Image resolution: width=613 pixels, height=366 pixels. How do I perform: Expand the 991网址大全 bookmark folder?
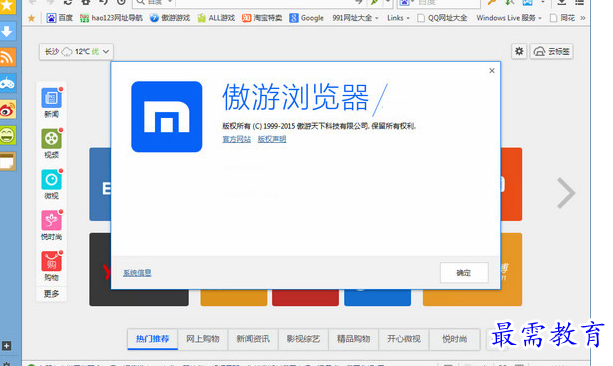pos(355,18)
